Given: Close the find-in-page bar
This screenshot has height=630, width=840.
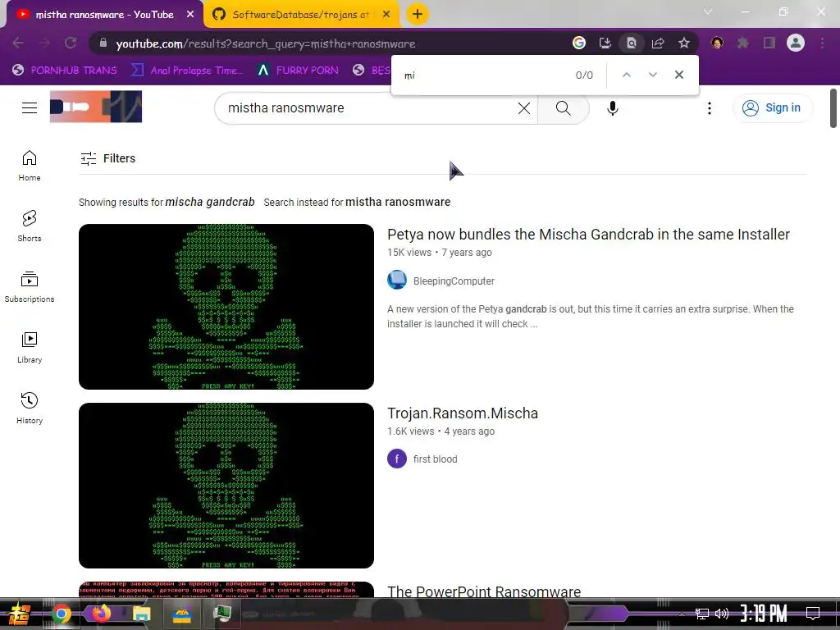Looking at the screenshot, I should tap(678, 75).
